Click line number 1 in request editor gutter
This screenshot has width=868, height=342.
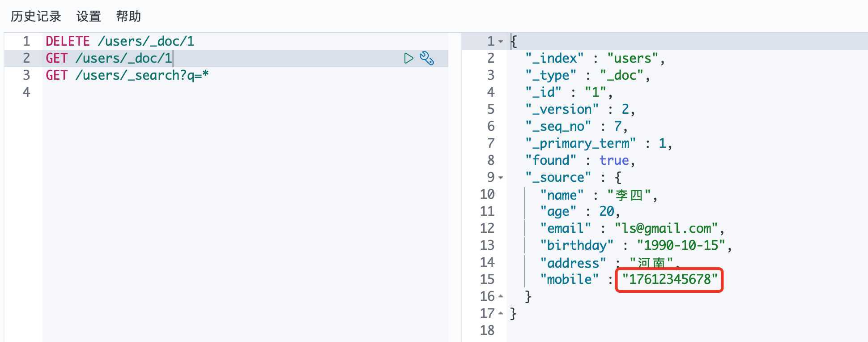click(26, 41)
